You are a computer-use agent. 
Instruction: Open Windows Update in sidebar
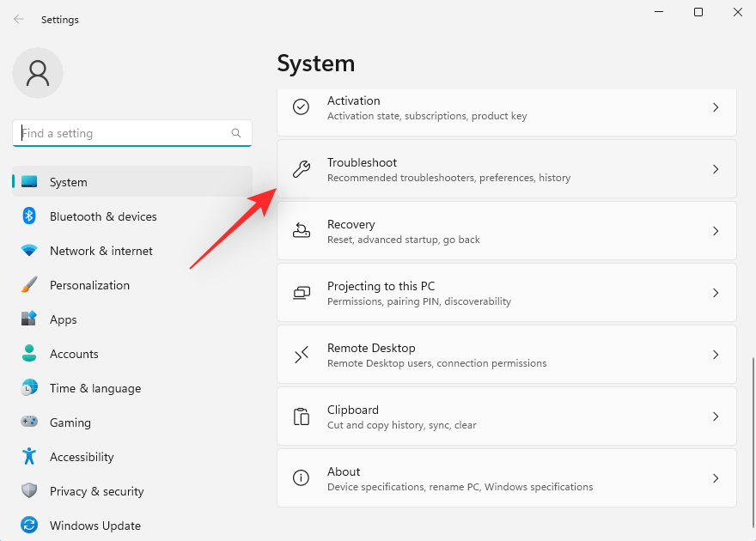click(x=94, y=526)
